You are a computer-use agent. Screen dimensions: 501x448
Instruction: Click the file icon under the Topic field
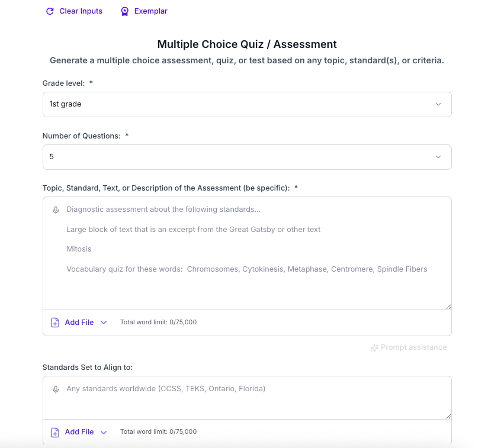[55, 323]
